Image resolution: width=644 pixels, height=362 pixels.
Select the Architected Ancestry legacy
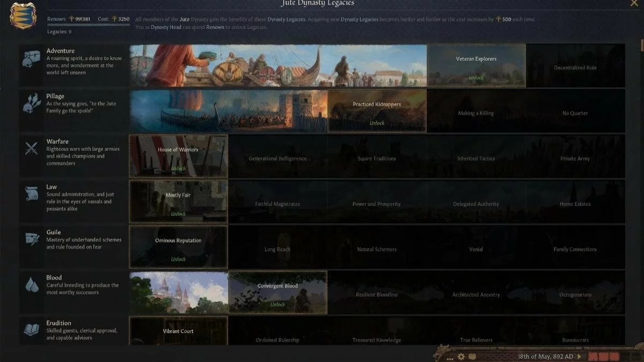click(476, 292)
